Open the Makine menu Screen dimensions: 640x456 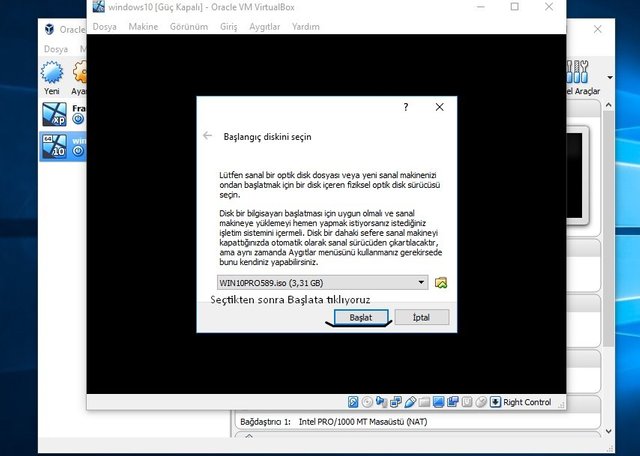pos(143,27)
